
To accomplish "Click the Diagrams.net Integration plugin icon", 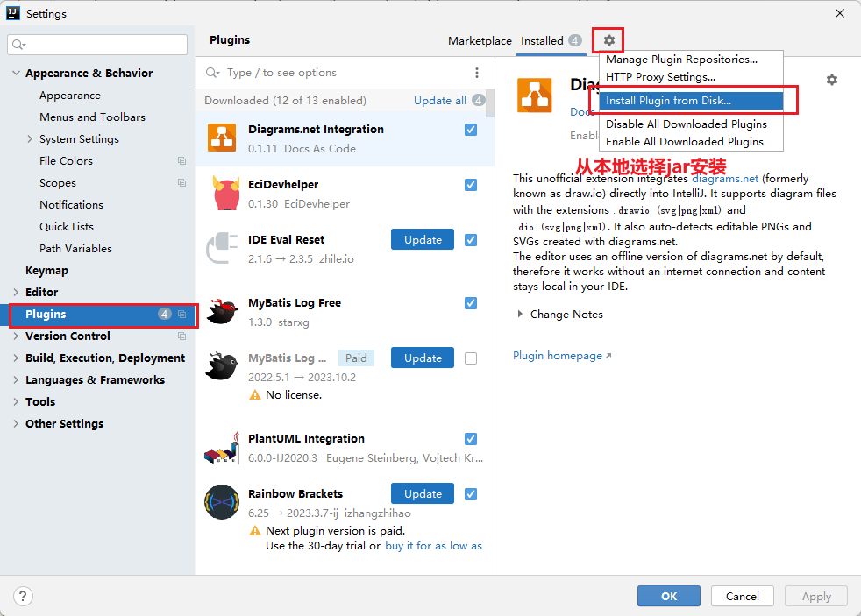I will pos(222,138).
